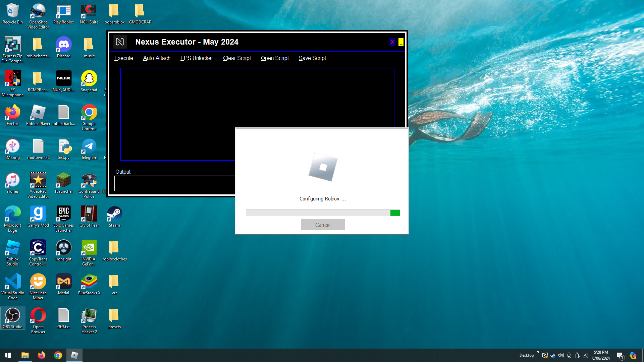The width and height of the screenshot is (644, 362).
Task: Click the Roblox taskbar icon
Action: pyautogui.click(x=74, y=355)
